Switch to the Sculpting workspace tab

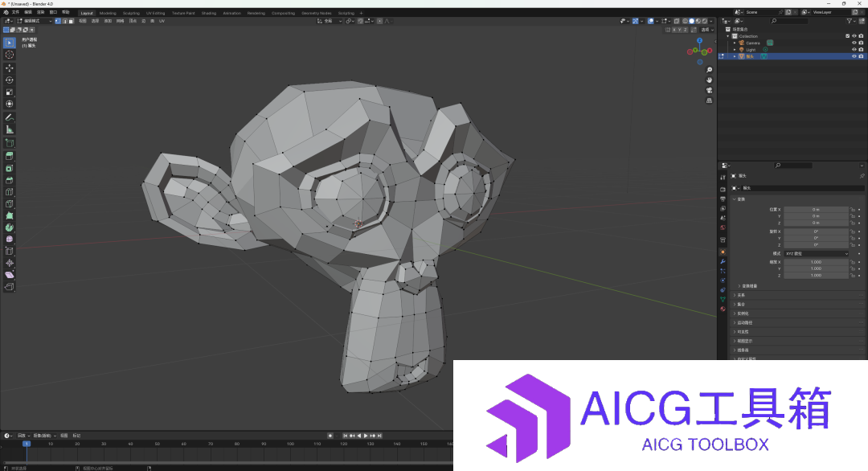131,14
